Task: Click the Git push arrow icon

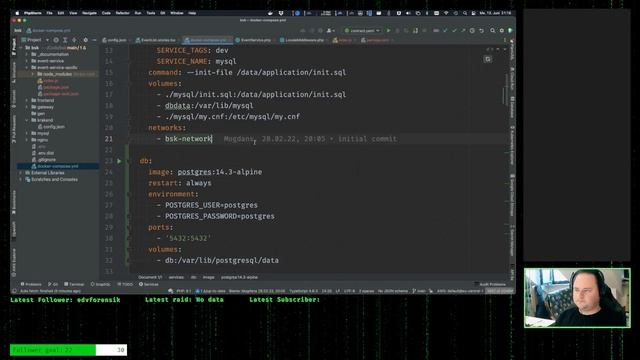Action: tap(463, 31)
